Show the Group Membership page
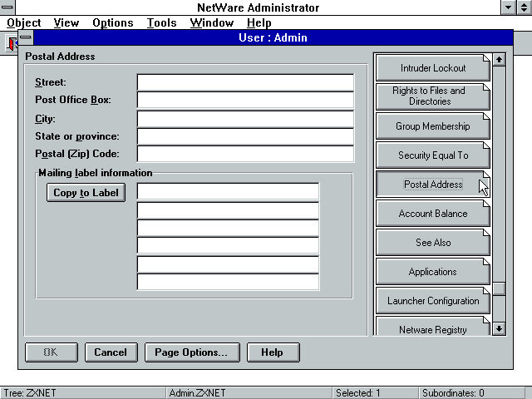Image resolution: width=532 pixels, height=399 pixels. [432, 126]
